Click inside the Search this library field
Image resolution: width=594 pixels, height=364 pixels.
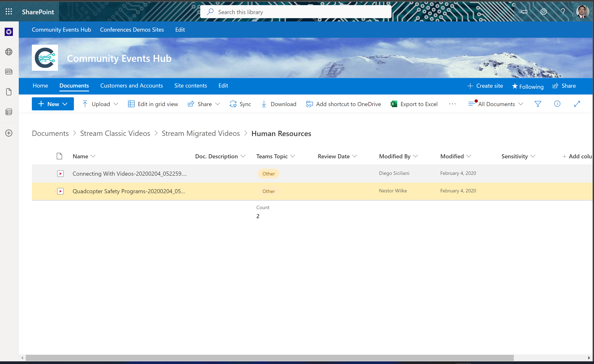pos(296,12)
